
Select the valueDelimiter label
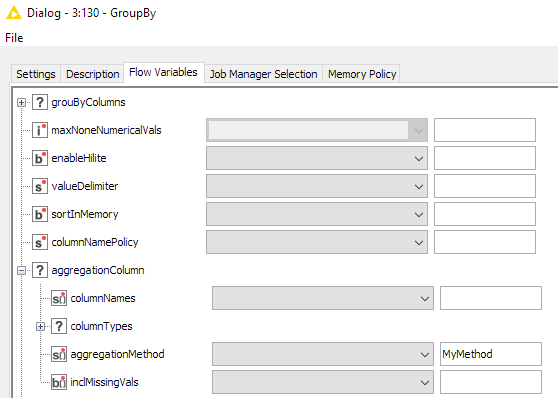(x=84, y=186)
